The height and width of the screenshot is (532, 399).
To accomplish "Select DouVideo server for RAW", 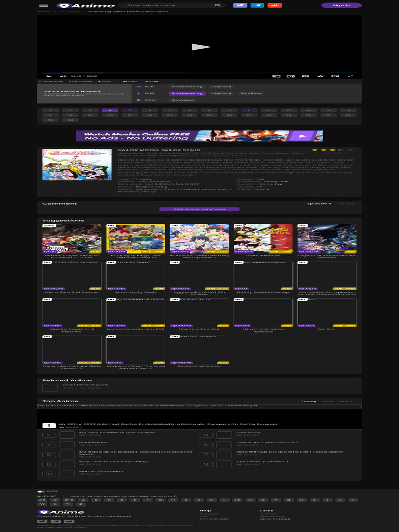I will pyautogui.click(x=182, y=100).
